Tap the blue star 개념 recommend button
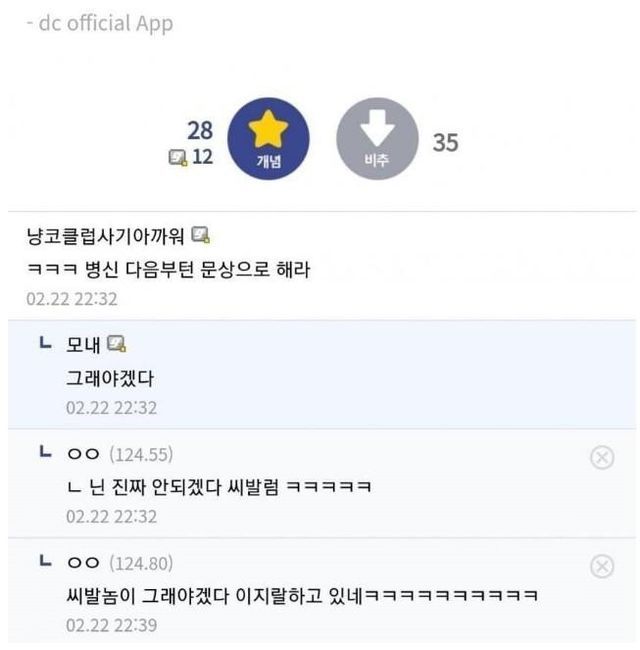 point(268,140)
